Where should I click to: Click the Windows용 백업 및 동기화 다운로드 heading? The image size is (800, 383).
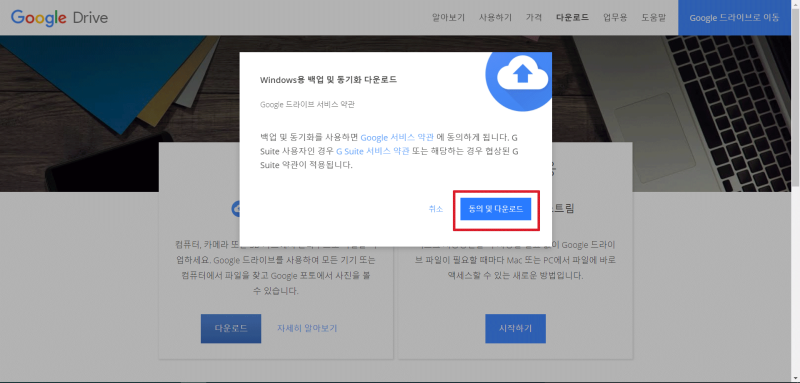click(329, 80)
